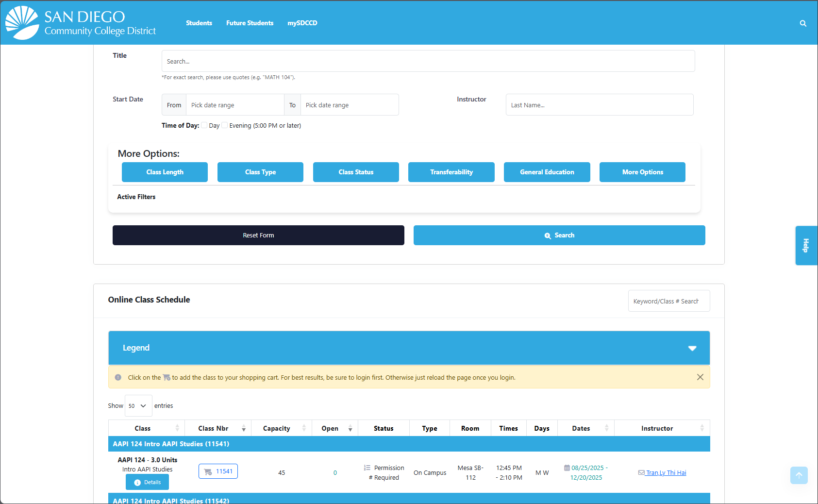
Task: Click the From start date picker field
Action: [x=235, y=105]
